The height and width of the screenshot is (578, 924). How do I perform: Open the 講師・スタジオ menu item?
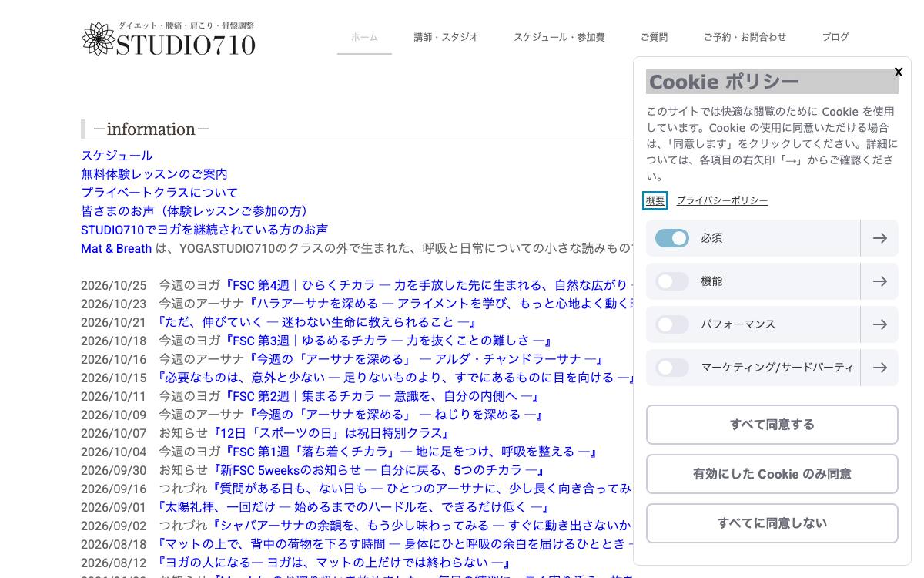click(x=446, y=37)
